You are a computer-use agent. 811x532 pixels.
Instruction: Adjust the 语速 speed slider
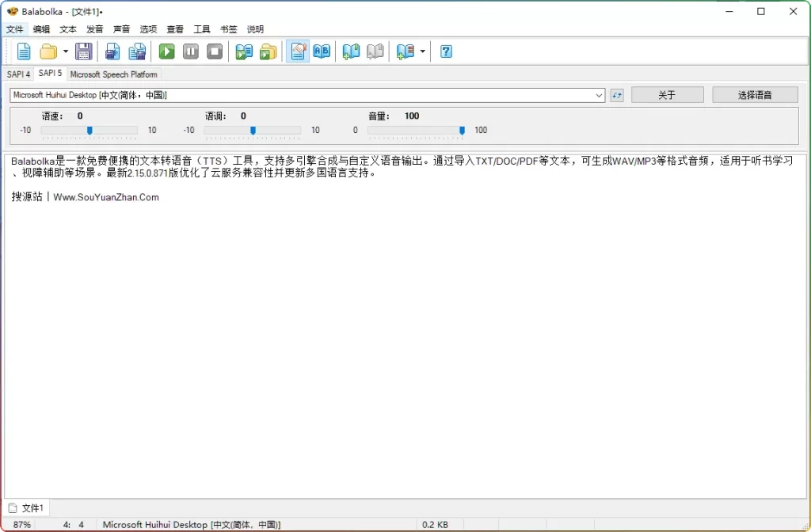point(89,131)
